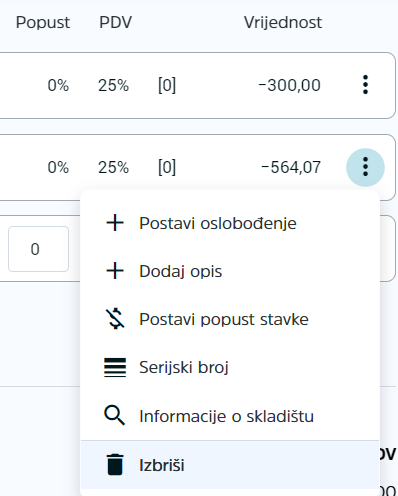The image size is (398, 496).
Task: Click the trash can icon
Action: tap(115, 464)
